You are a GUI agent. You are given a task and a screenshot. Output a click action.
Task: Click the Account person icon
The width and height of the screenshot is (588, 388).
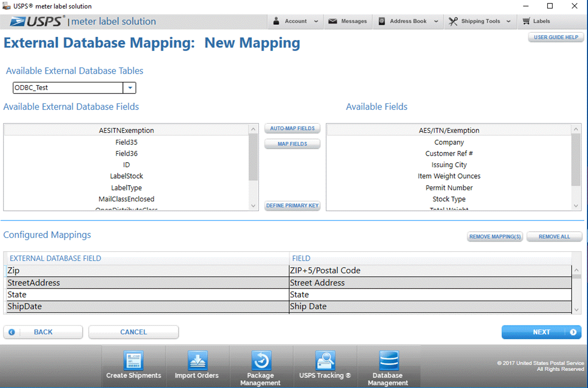coord(276,21)
